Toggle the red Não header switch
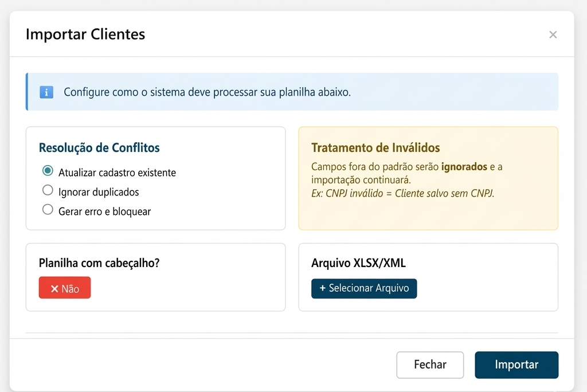Viewport: 587px width, 392px height. (x=65, y=288)
